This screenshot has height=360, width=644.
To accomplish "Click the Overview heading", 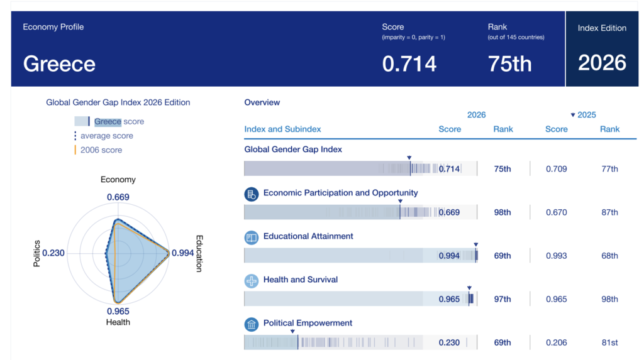I will tap(262, 102).
